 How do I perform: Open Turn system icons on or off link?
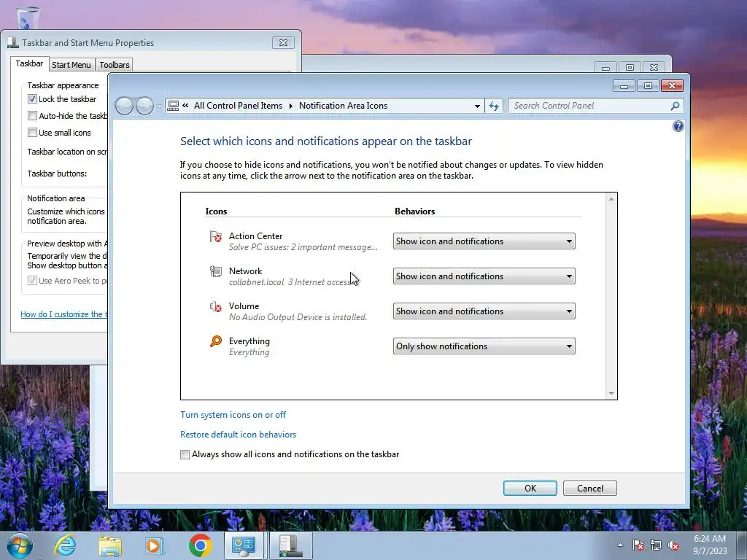(233, 415)
